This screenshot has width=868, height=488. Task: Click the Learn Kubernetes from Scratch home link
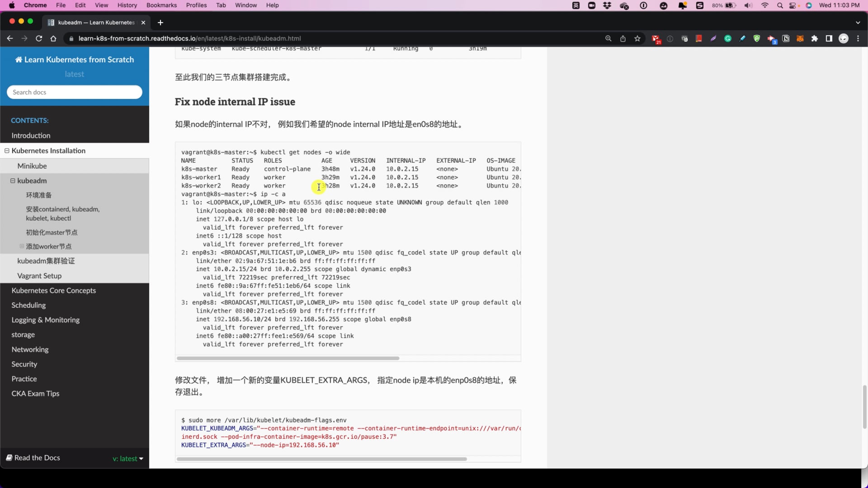(75, 60)
